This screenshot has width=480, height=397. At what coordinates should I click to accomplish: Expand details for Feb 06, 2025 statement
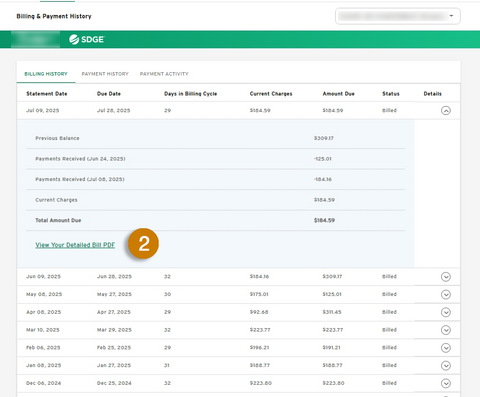click(x=446, y=348)
